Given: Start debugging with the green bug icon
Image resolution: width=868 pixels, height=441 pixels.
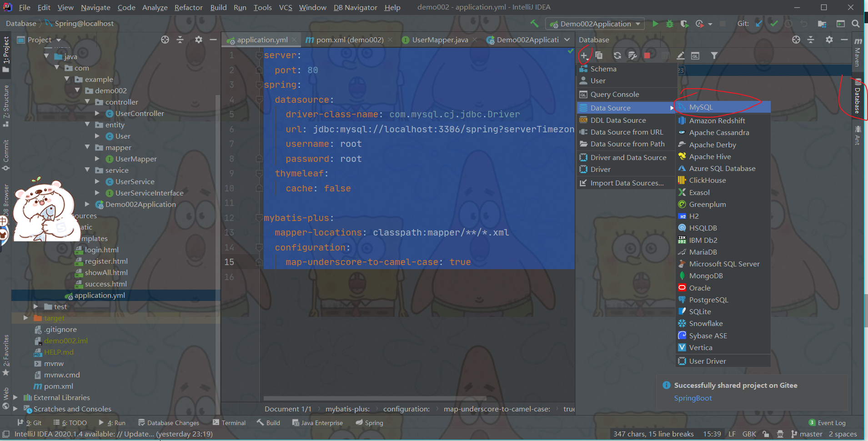Looking at the screenshot, I should pyautogui.click(x=670, y=24).
